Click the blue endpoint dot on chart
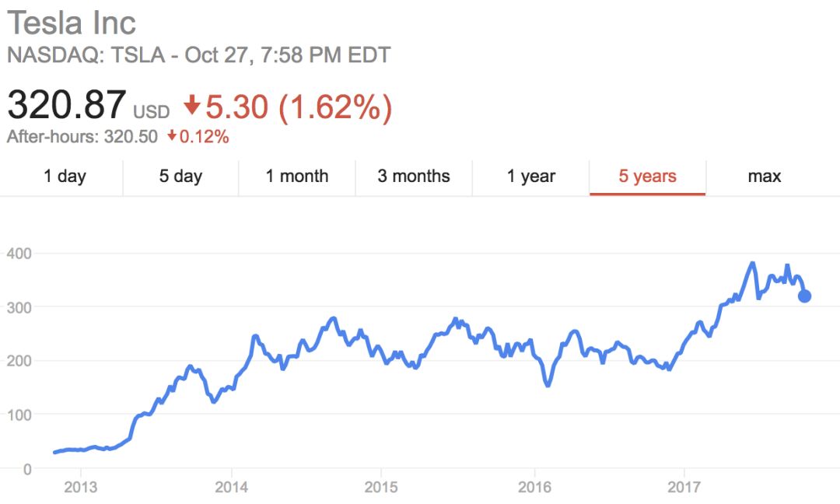The image size is (840, 504). point(805,296)
